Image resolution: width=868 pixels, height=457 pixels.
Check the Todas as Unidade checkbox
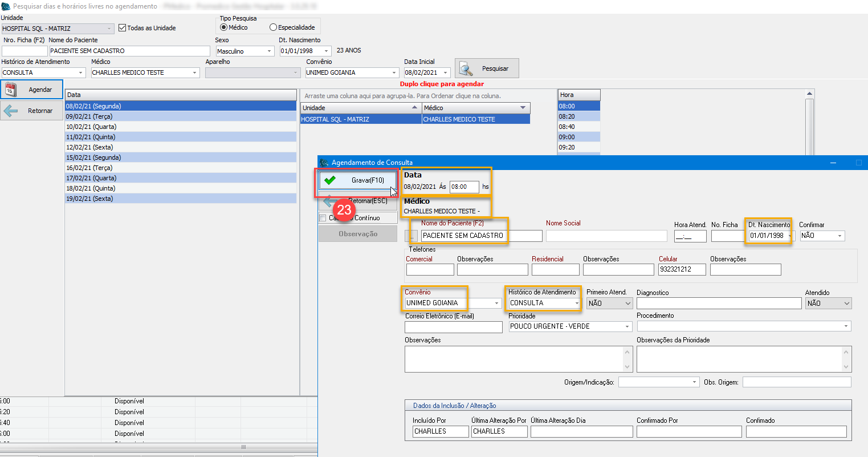tap(122, 28)
